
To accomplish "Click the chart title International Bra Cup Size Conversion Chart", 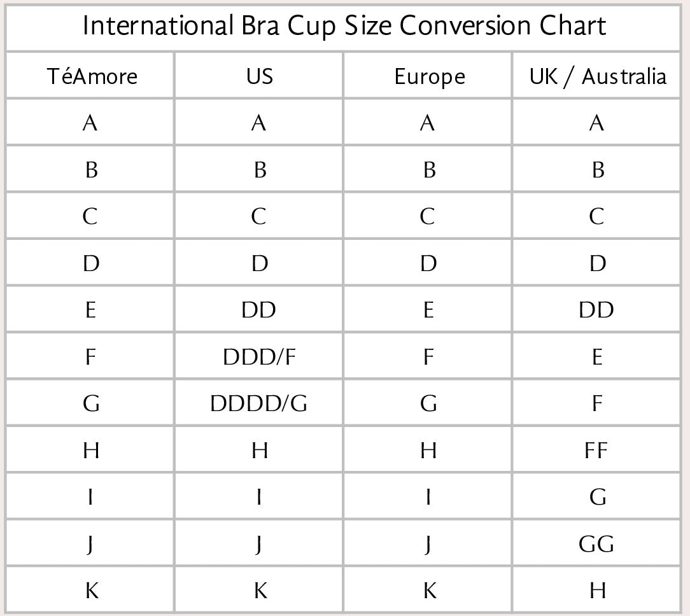I will [x=344, y=27].
